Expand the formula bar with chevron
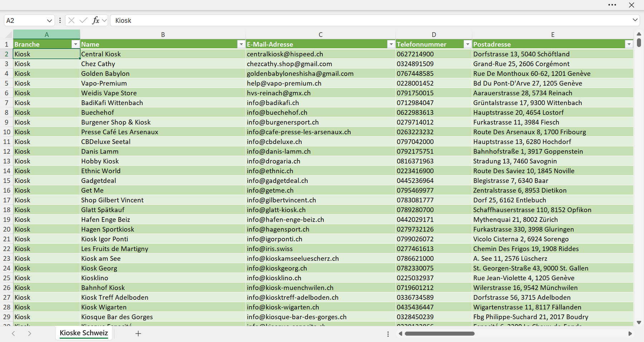 coord(635,20)
